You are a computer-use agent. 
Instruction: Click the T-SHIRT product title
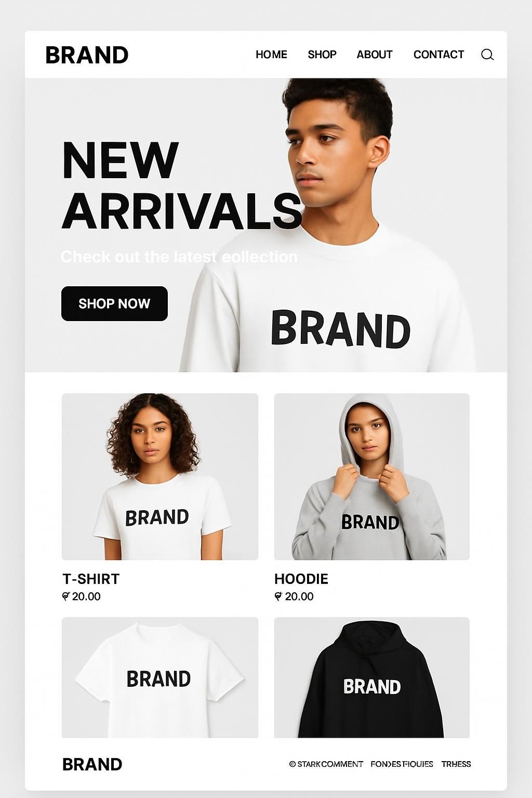tap(91, 579)
